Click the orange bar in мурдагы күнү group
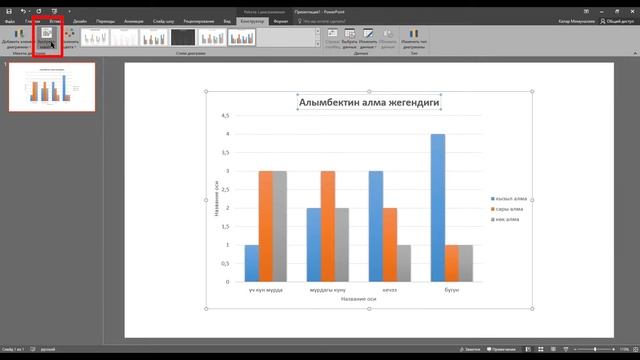 (328, 227)
